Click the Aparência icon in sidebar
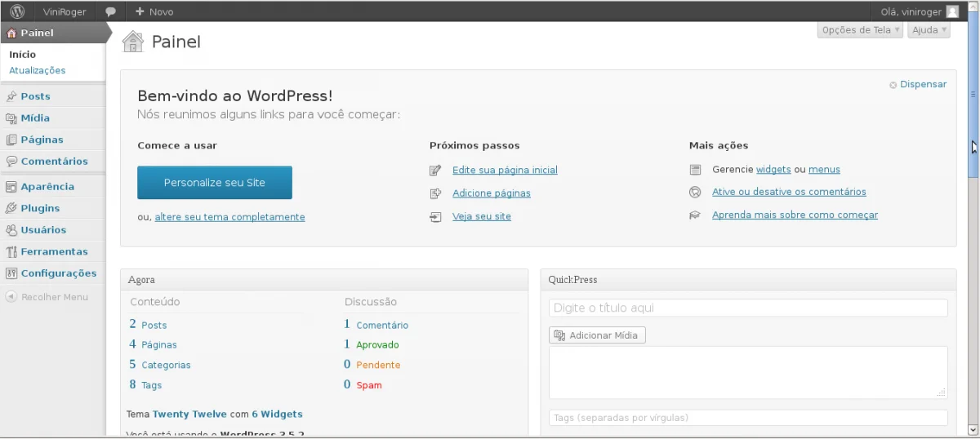The width and height of the screenshot is (980, 439). 11,187
